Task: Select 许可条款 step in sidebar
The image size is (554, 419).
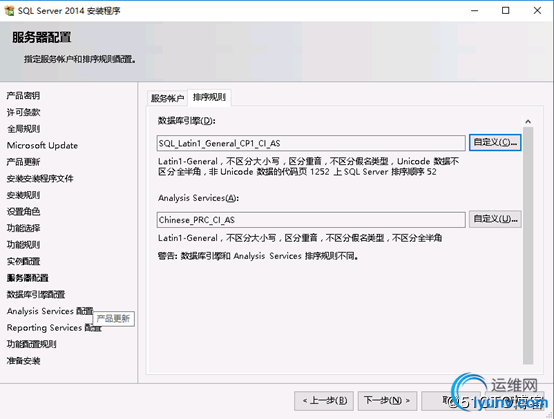Action: point(23,112)
